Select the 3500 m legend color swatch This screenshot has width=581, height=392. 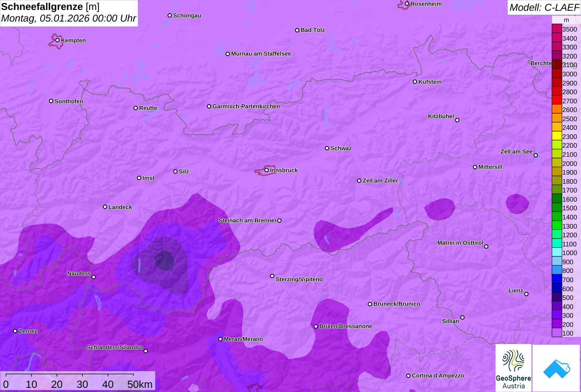coord(557,29)
